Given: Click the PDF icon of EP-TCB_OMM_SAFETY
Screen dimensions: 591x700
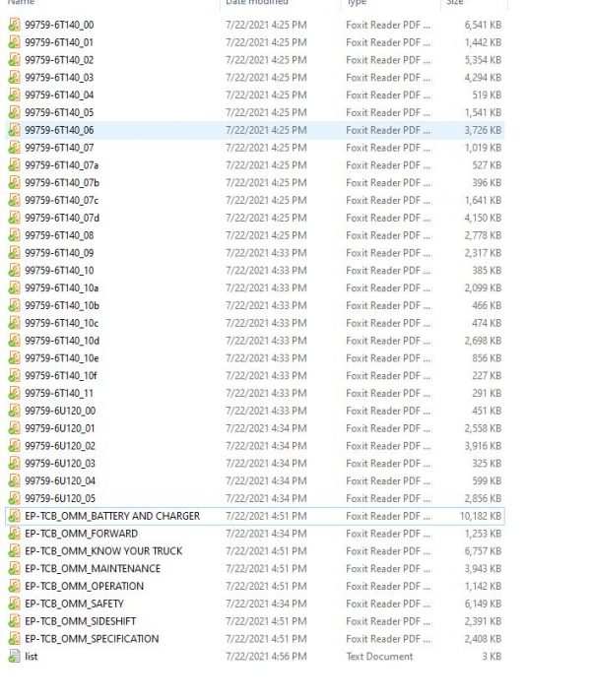Looking at the screenshot, I should [15, 604].
